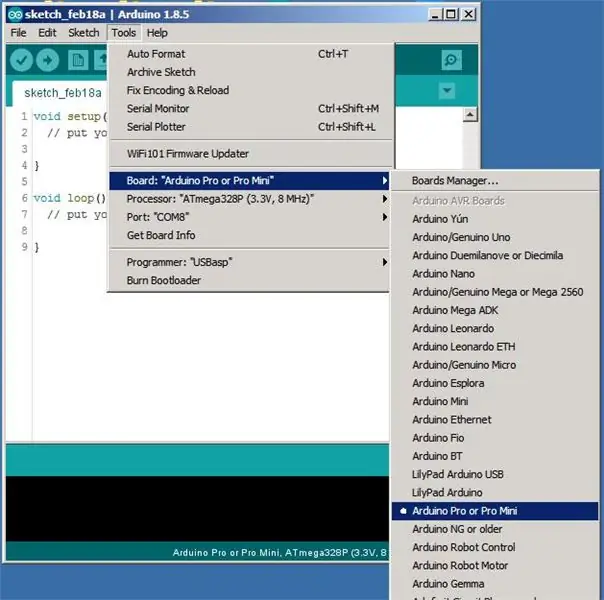Select LilyPad Arduino board

(495, 493)
